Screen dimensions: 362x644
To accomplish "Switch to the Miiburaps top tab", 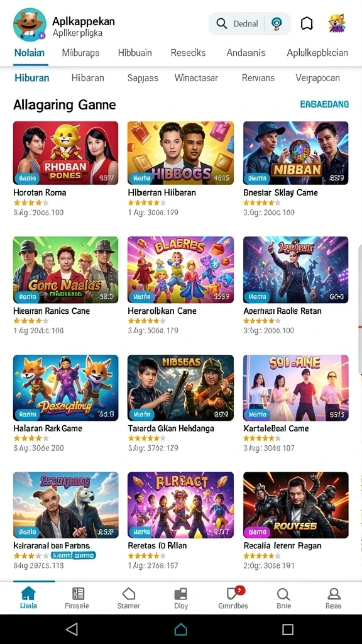I will click(x=81, y=53).
